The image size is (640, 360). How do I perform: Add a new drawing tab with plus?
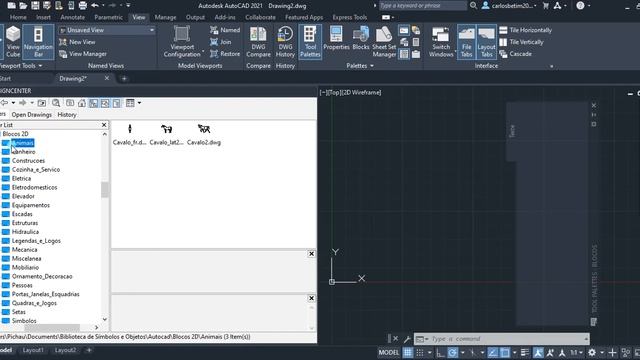coord(124,78)
